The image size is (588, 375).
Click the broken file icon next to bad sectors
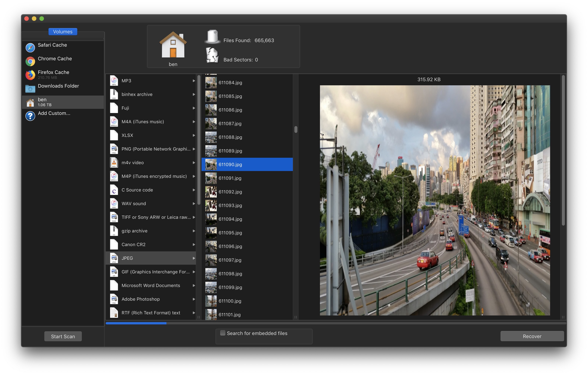pyautogui.click(x=211, y=57)
